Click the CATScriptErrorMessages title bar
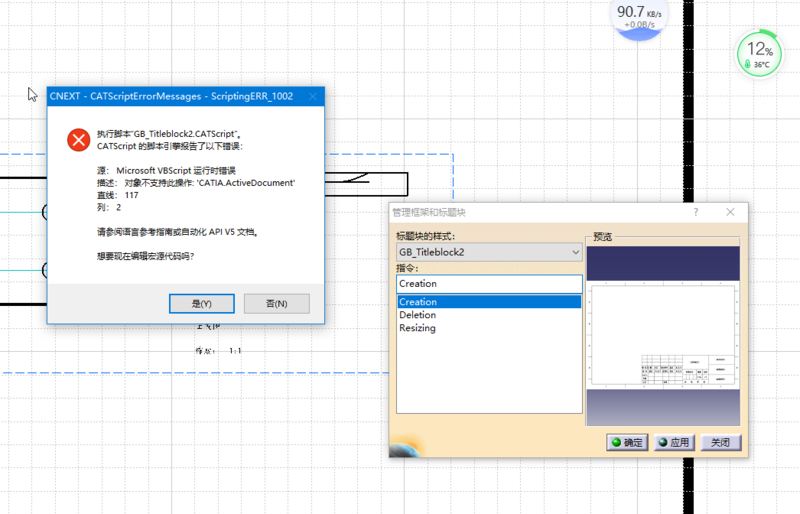The width and height of the screenshot is (800, 514). coord(170,96)
